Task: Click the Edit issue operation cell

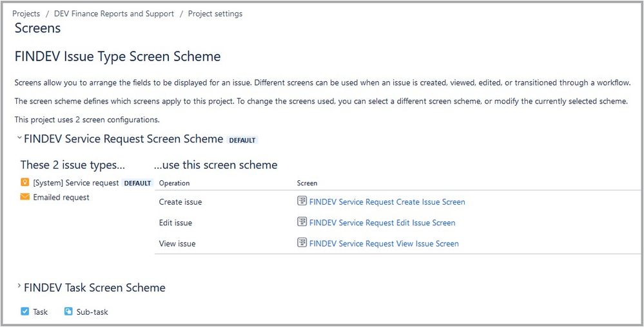Action: click(x=175, y=223)
